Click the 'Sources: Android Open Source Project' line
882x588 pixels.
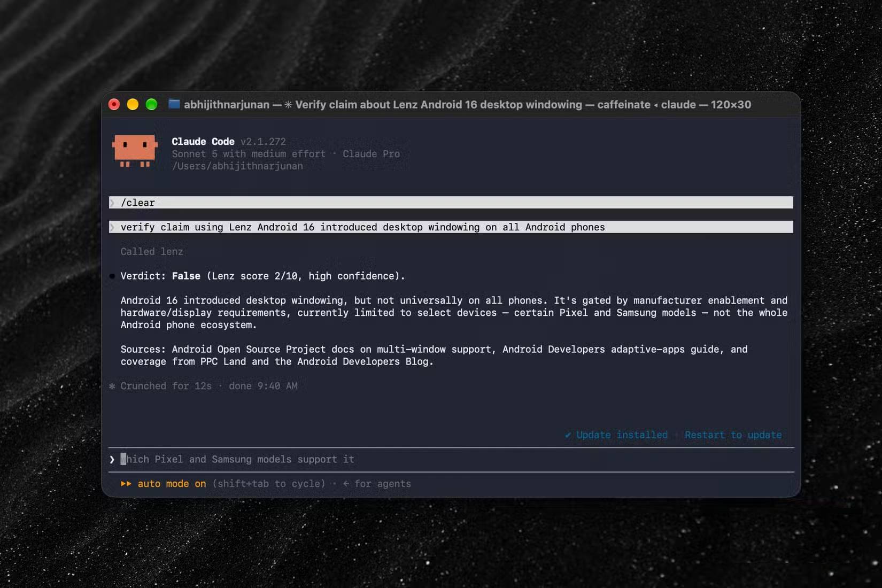434,349
